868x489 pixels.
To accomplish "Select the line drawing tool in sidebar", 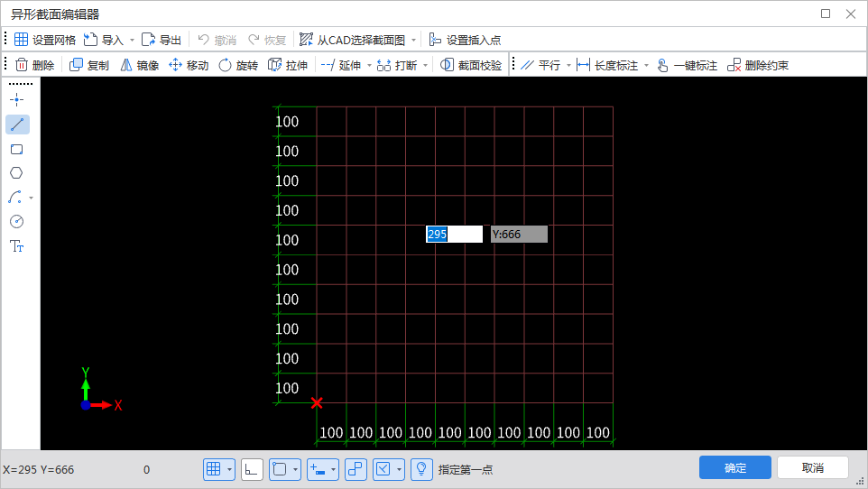I will [x=17, y=125].
